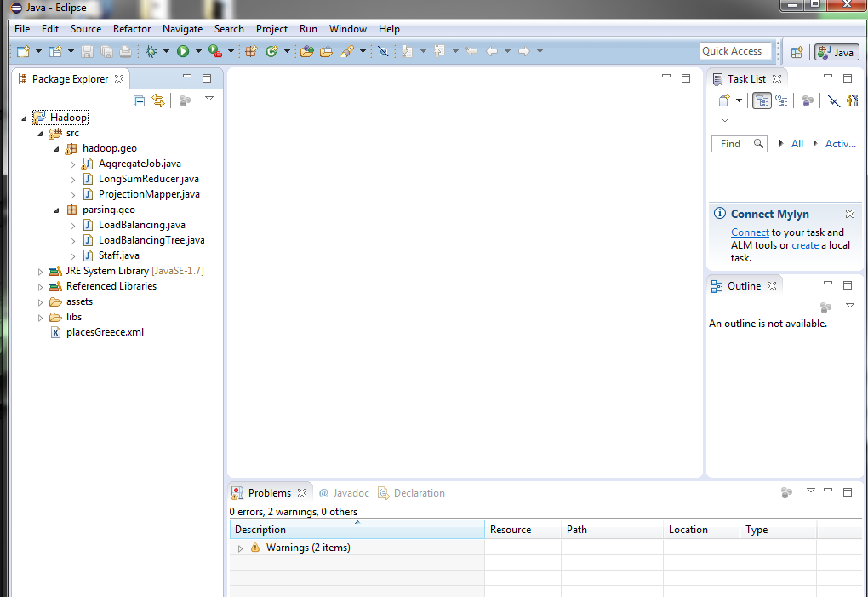Toggle Scheduled presentation in Task List

[782, 100]
